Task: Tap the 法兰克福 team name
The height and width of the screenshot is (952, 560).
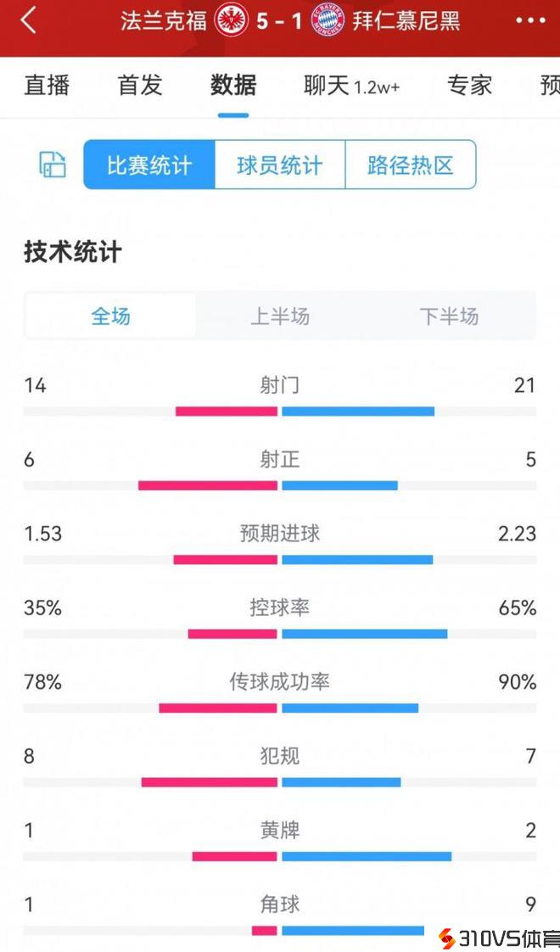Action: tap(164, 21)
